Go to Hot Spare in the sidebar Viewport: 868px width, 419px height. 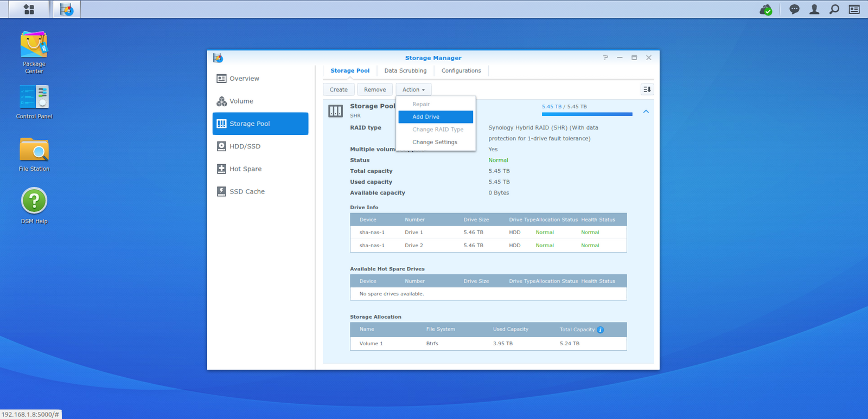[x=260, y=169]
